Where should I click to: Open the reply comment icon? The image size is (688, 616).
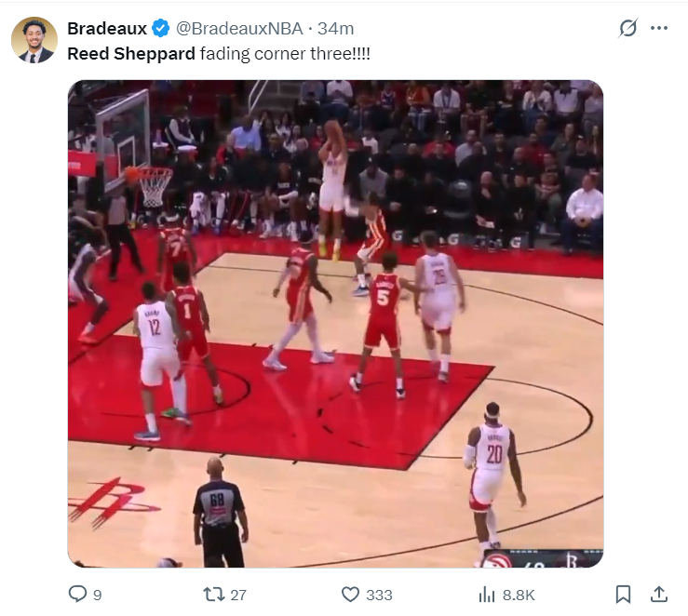click(77, 594)
